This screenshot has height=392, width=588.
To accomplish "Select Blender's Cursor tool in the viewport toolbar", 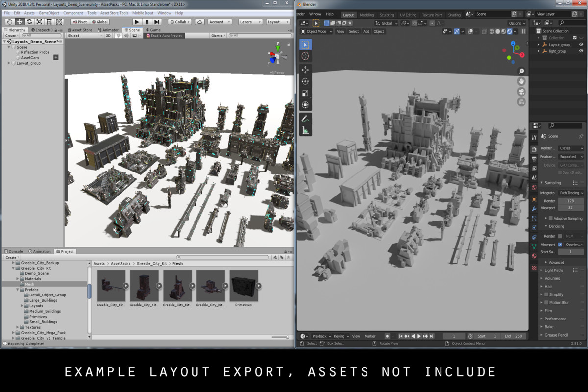I will (x=306, y=56).
